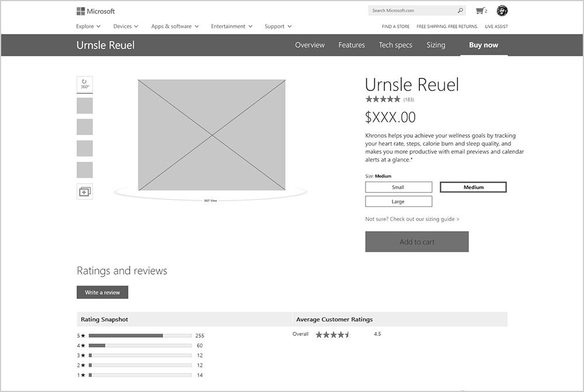Open the Sizing tab

coord(436,45)
